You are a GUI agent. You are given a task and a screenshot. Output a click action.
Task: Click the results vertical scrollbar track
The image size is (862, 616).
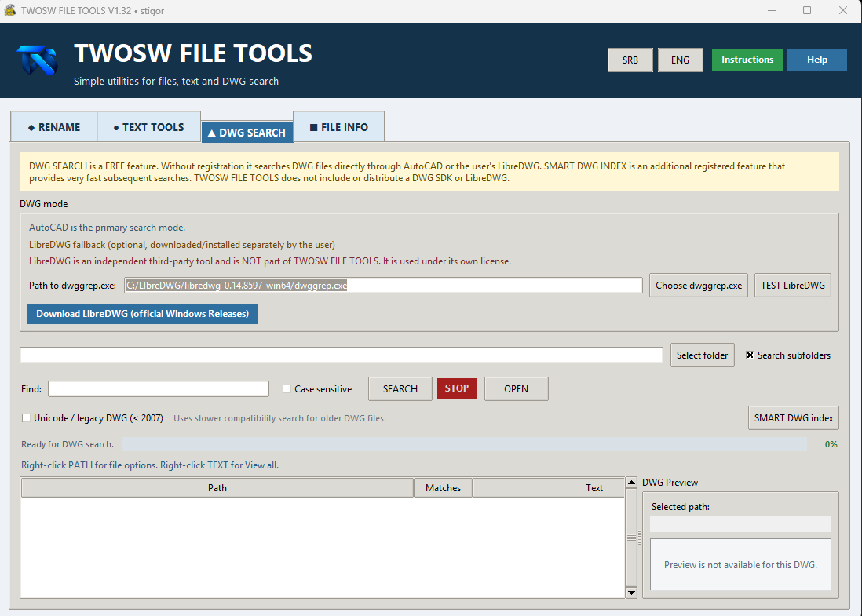click(x=631, y=537)
